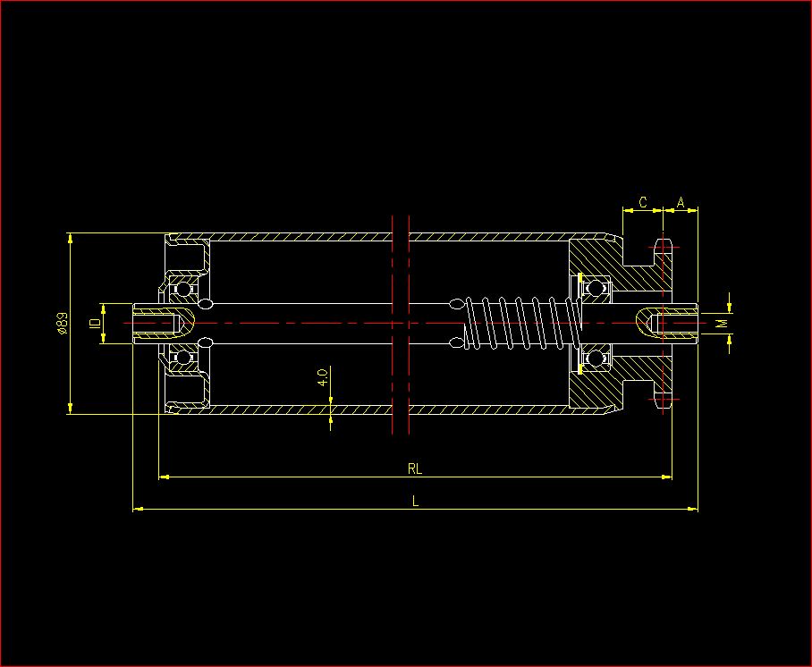Select the ID dimension label

click(x=94, y=323)
